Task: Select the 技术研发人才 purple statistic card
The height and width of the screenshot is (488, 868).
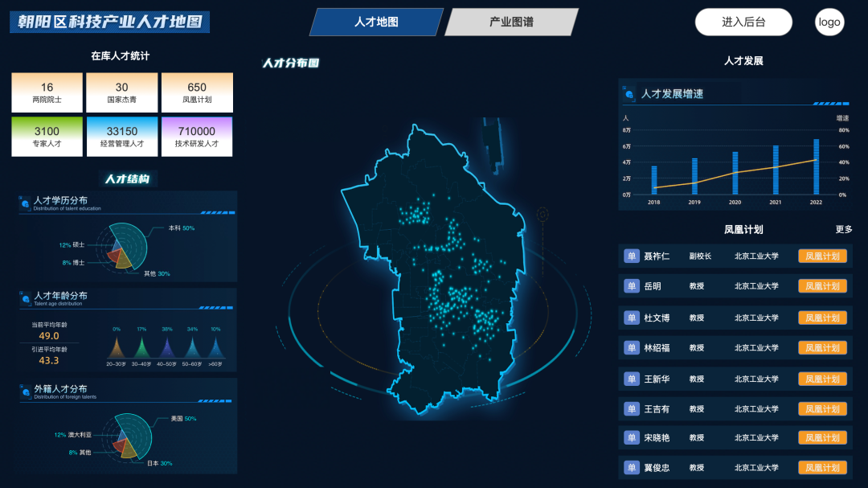Action: click(196, 137)
